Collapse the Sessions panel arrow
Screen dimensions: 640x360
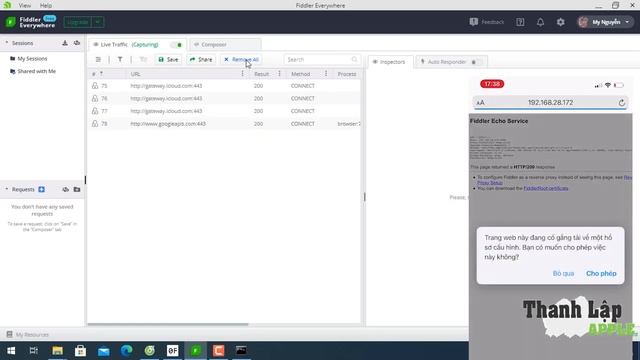[x=7, y=43]
